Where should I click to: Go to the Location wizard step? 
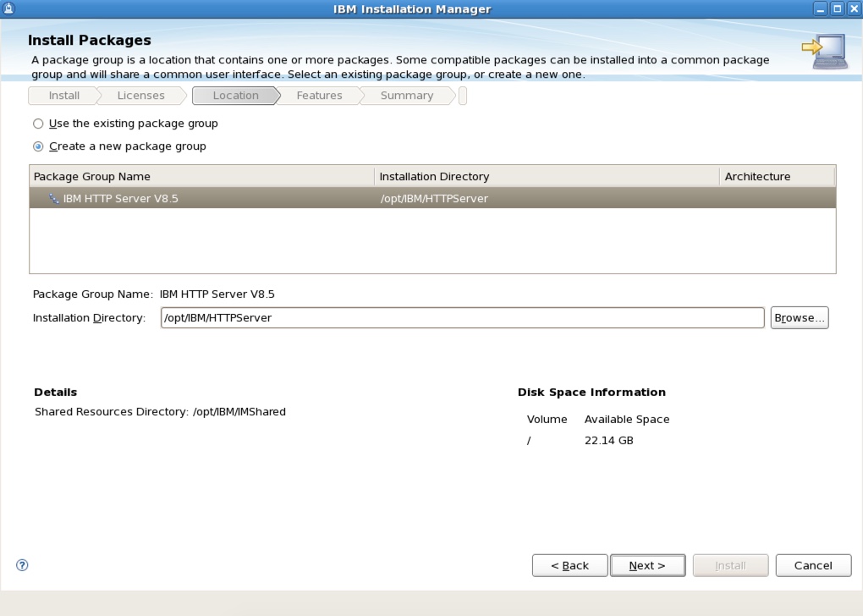click(x=235, y=96)
